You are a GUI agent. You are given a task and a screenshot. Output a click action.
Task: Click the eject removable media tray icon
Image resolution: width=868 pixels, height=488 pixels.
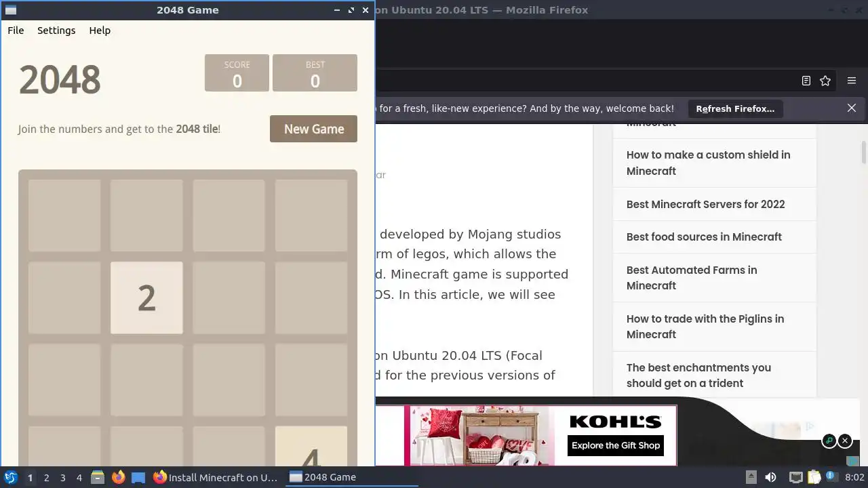coord(751,477)
